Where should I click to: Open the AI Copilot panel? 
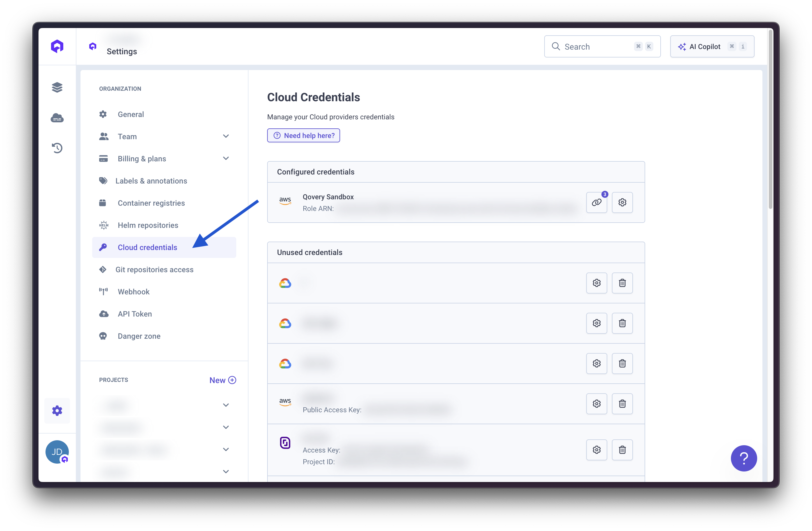click(x=712, y=46)
